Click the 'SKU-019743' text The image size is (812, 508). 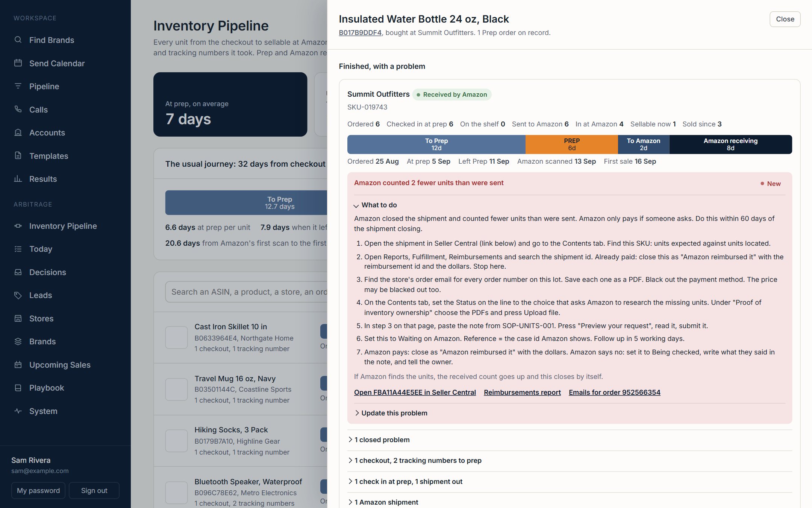pyautogui.click(x=367, y=107)
